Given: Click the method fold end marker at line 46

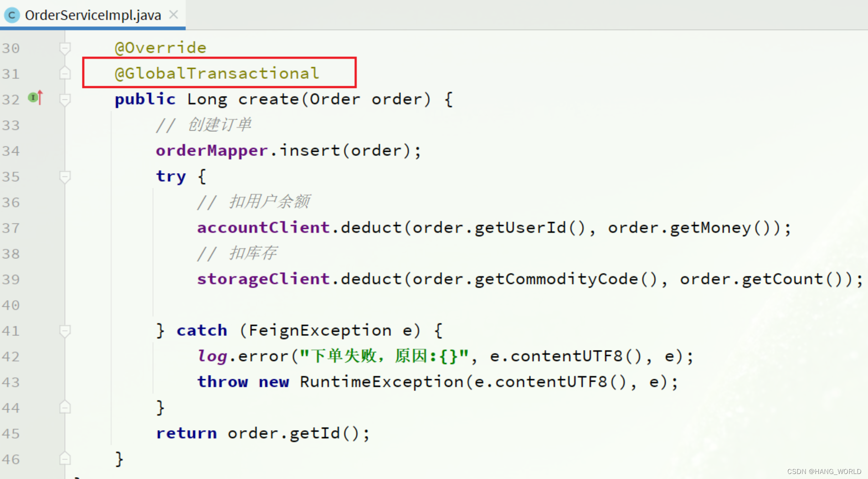Looking at the screenshot, I should point(65,458).
